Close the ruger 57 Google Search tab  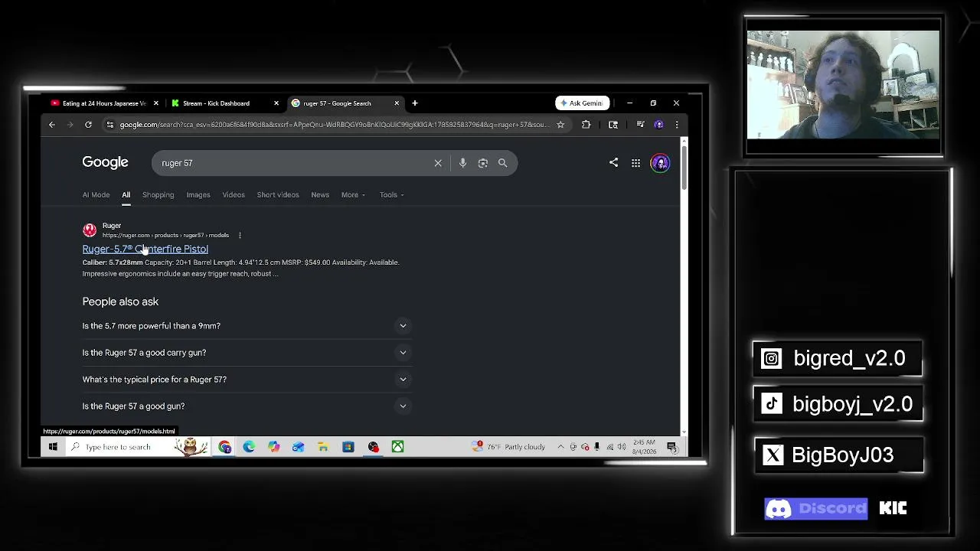tap(397, 103)
